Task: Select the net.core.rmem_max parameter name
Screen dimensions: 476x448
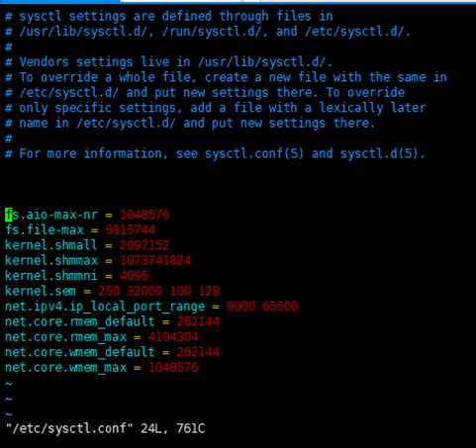Action: [65, 337]
